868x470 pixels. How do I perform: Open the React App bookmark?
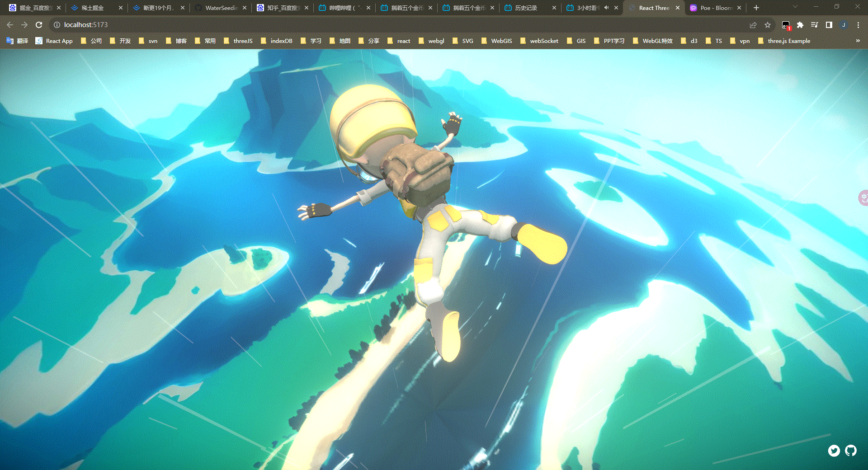point(54,41)
